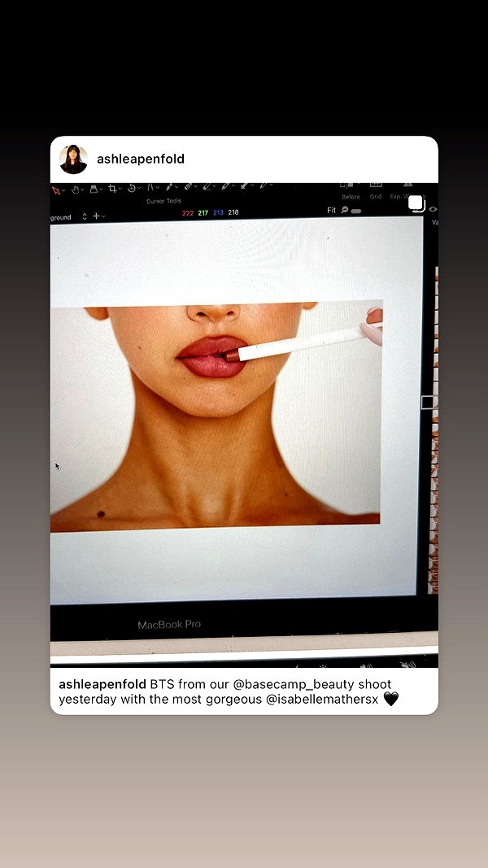Select the Pan hand cursor tool
The width and height of the screenshot is (488, 868).
click(x=76, y=190)
